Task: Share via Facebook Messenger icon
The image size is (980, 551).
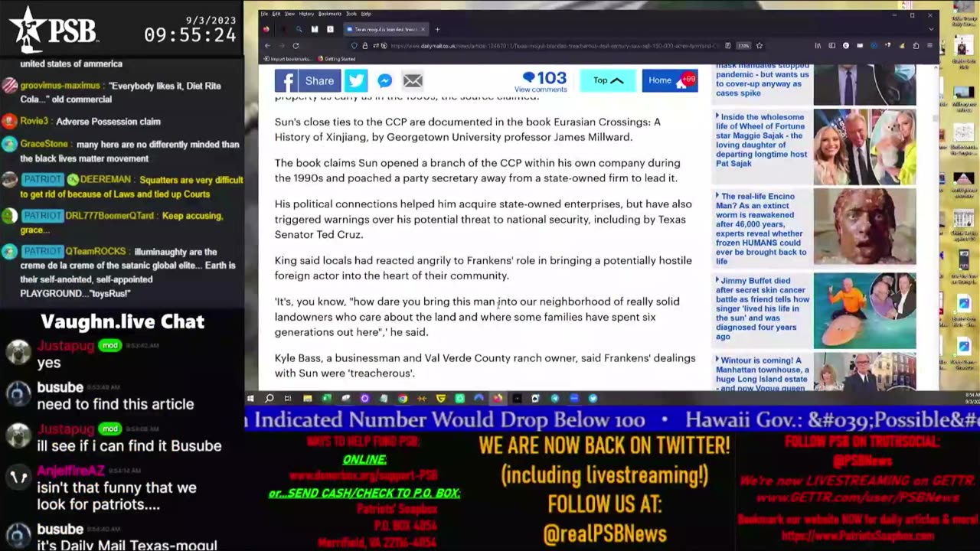Action: point(384,80)
